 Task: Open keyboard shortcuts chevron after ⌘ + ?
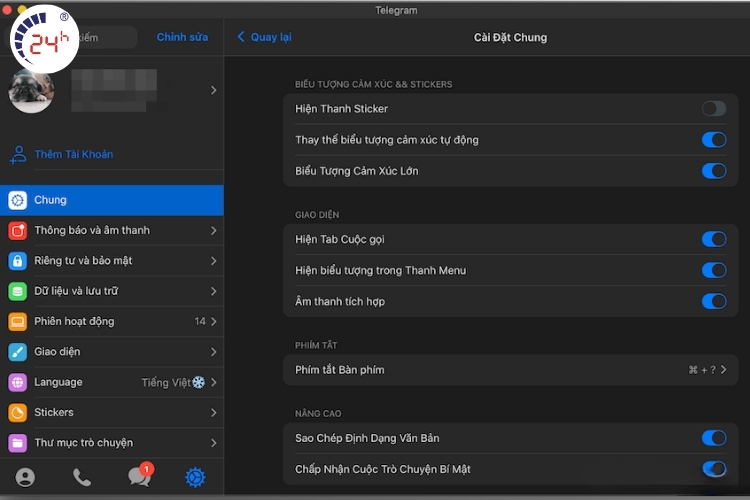coord(724,369)
